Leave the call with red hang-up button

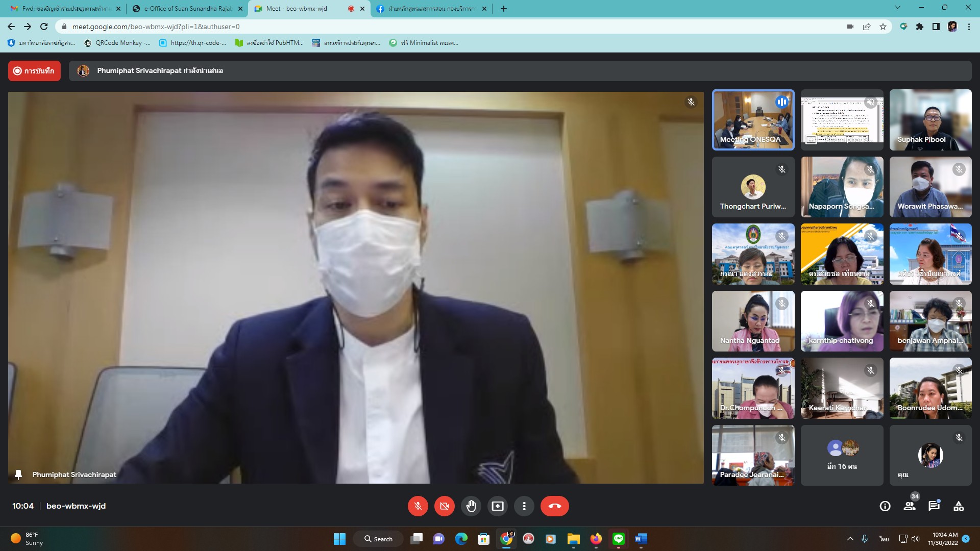point(554,506)
